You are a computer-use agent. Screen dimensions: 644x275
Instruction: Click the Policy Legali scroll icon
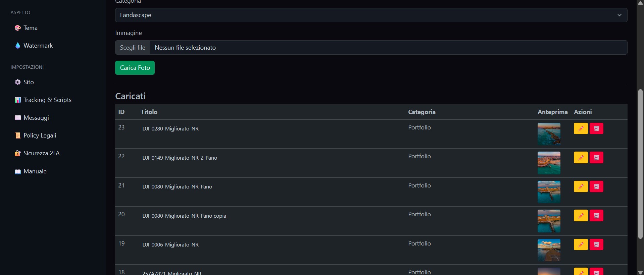click(18, 135)
